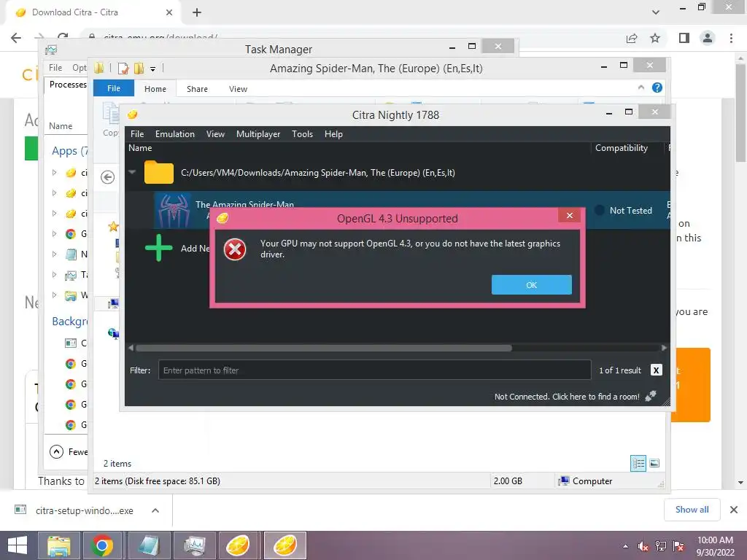Close the Chrome downloads bar
Image resolution: width=747 pixels, height=560 pixels.
[x=734, y=510]
